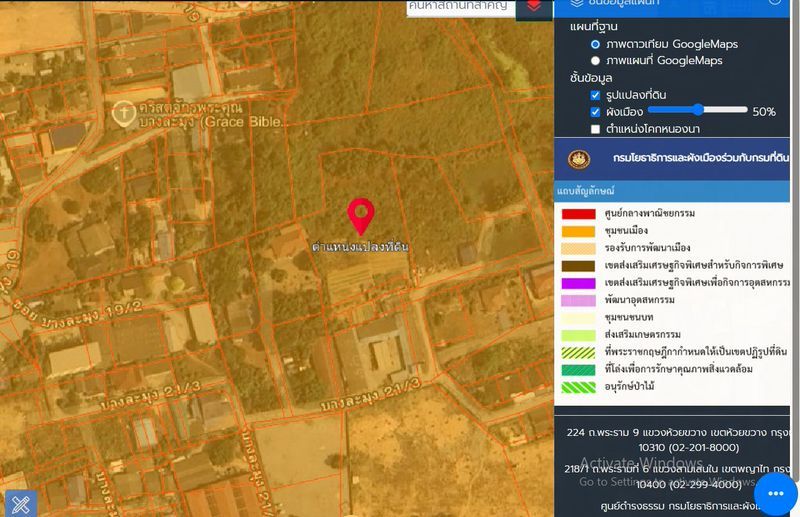This screenshot has height=517, width=800.
Task: Enable ตำแหน่งโคกหนองนา layer checkbox
Action: (596, 129)
